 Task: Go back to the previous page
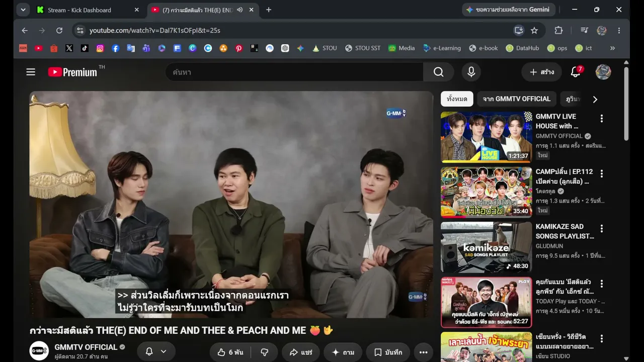pos(25,30)
